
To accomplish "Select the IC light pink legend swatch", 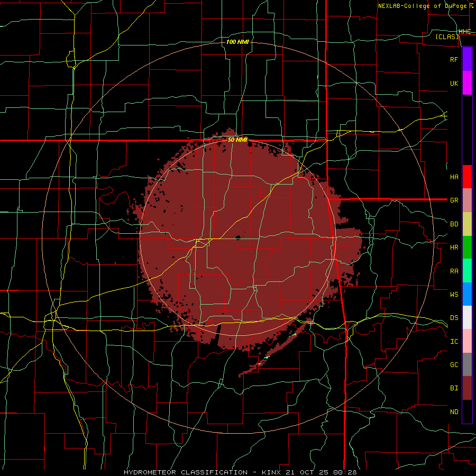I will 467,341.
